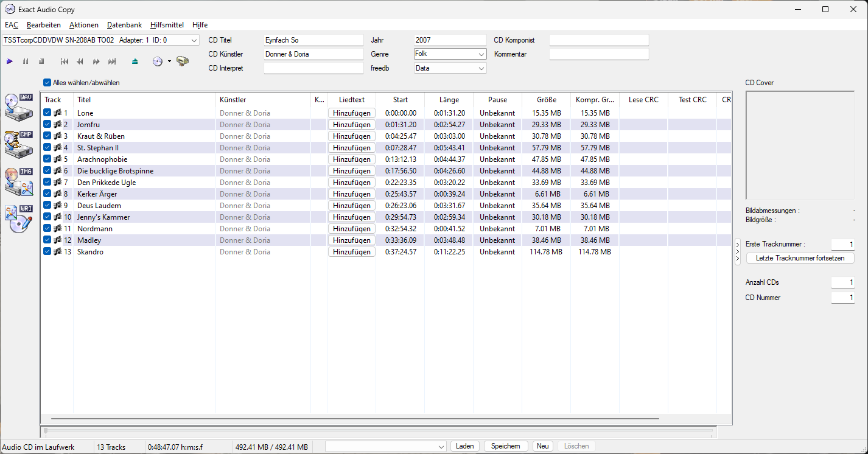Uncheck track 1 Lone checkbox
Image resolution: width=868 pixels, height=454 pixels.
point(47,113)
